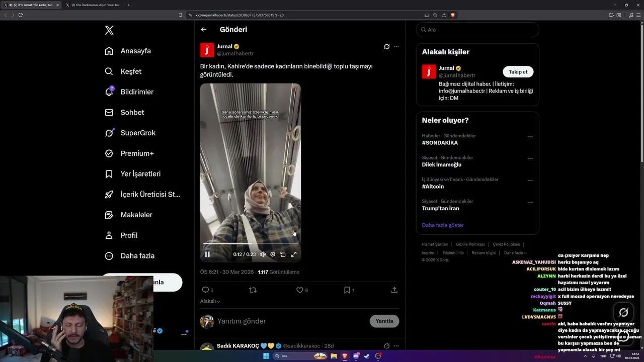Screen dimensions: 644x362
Task: Open more options on Jurnal post
Action: click(x=396, y=47)
